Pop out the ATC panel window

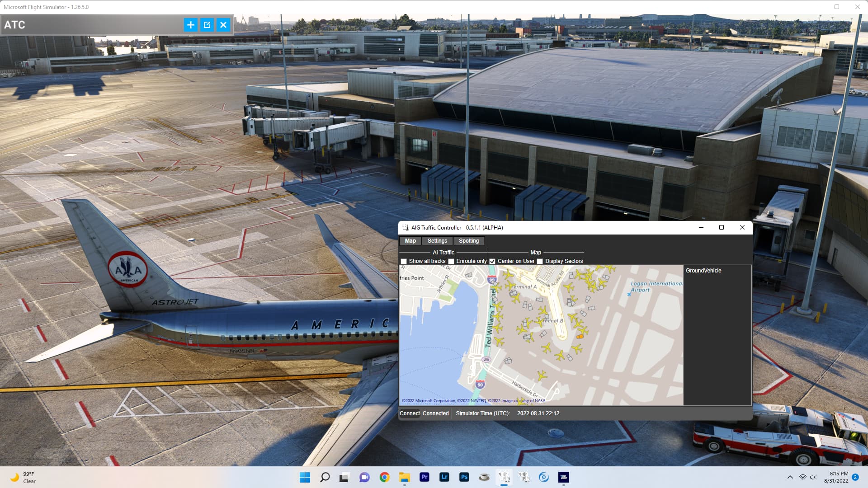click(207, 25)
